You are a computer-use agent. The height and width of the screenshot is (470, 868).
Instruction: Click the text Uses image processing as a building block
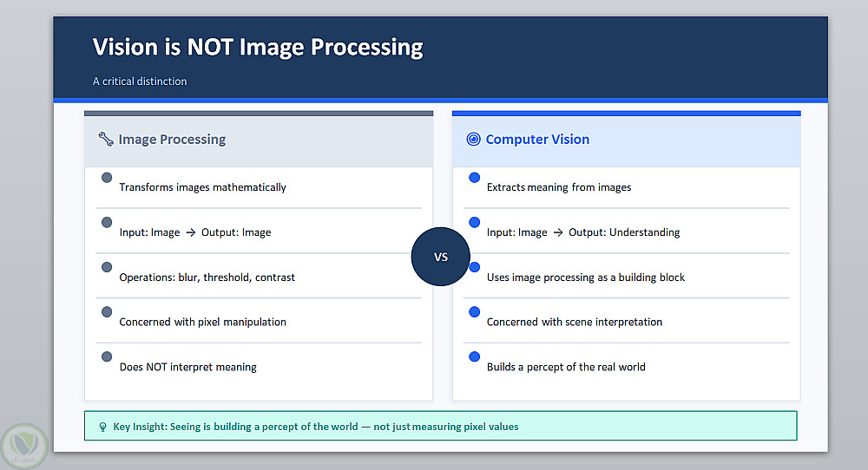[x=586, y=277]
